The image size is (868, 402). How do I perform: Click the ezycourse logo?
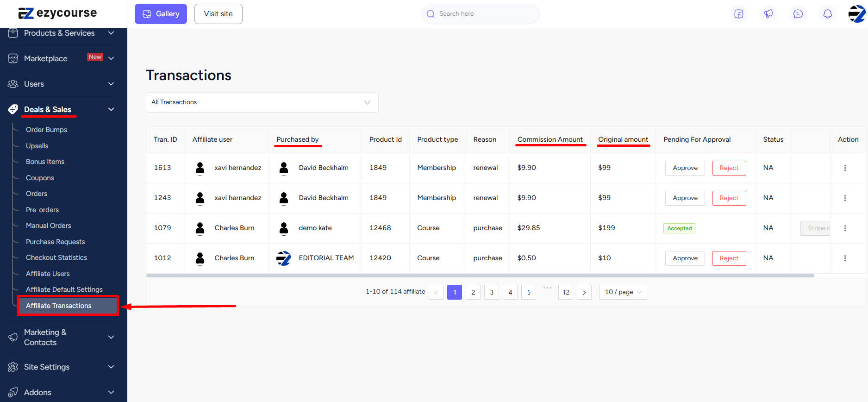pyautogui.click(x=57, y=13)
